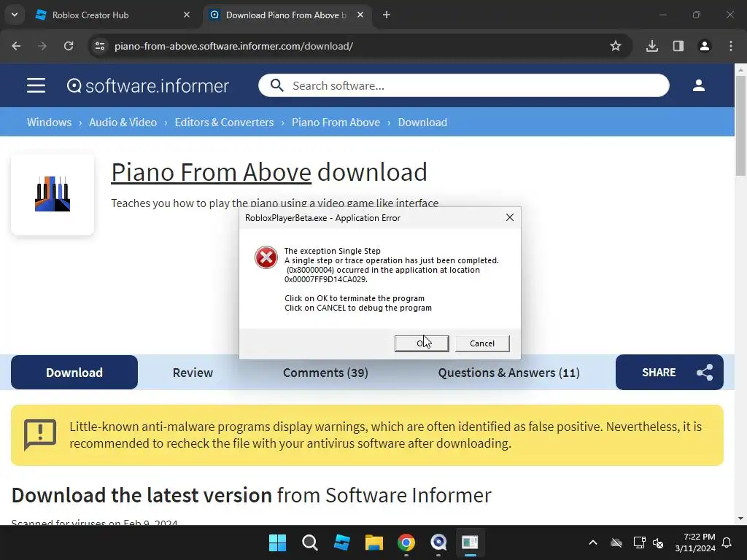Open the Piano From Above breadcrumb
The image size is (747, 560).
pos(336,122)
